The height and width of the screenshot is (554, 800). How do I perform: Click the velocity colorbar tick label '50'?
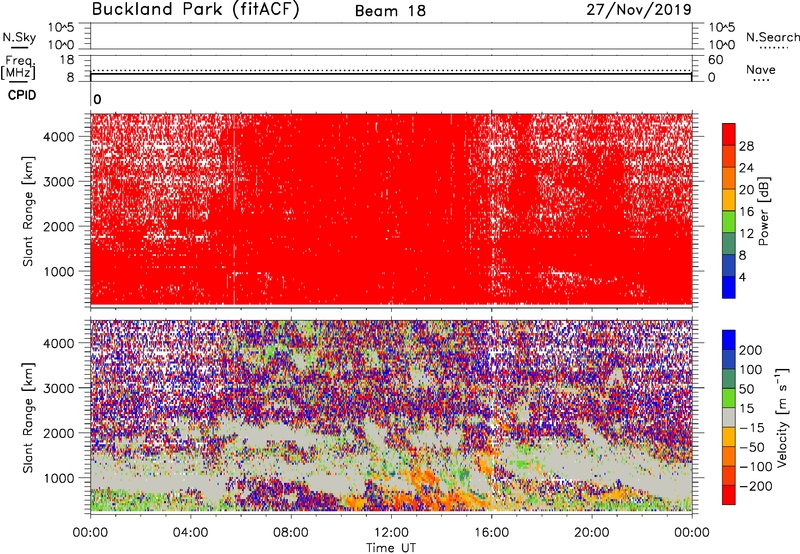tap(746, 389)
